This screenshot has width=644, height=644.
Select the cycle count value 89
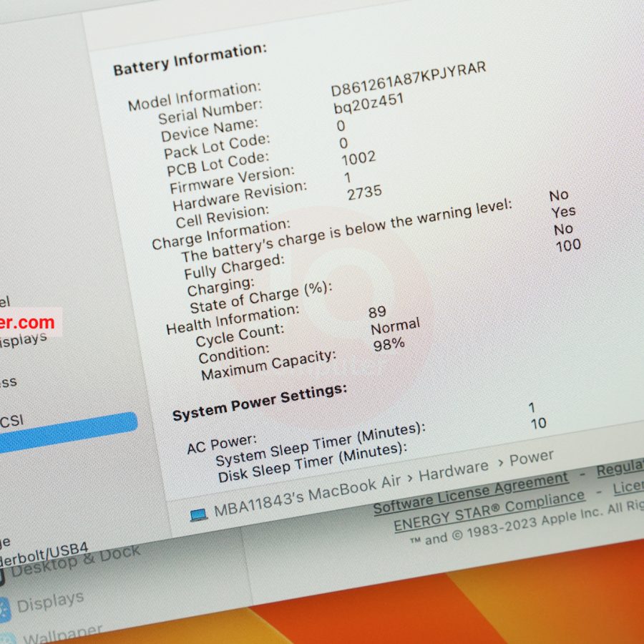tap(377, 312)
